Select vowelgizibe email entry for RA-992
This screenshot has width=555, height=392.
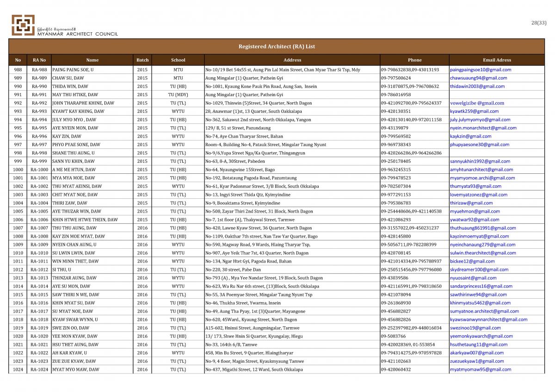pyautogui.click(x=477, y=103)
